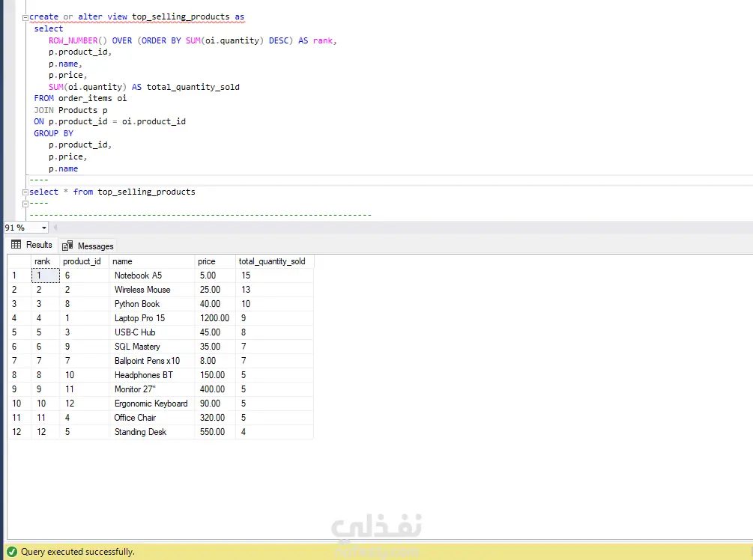Select the name column header
Viewport: 753px width, 560px height.
151,261
